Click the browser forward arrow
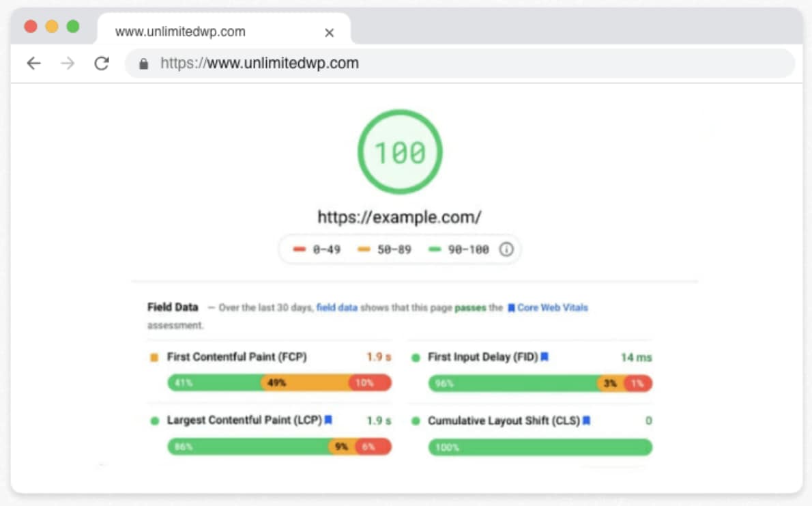The height and width of the screenshot is (506, 812). (x=68, y=64)
